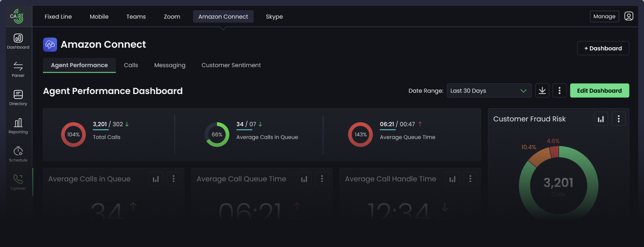The width and height of the screenshot is (644, 247).
Task: Click the 10.4% orange donut segment
Action: [x=539, y=157]
